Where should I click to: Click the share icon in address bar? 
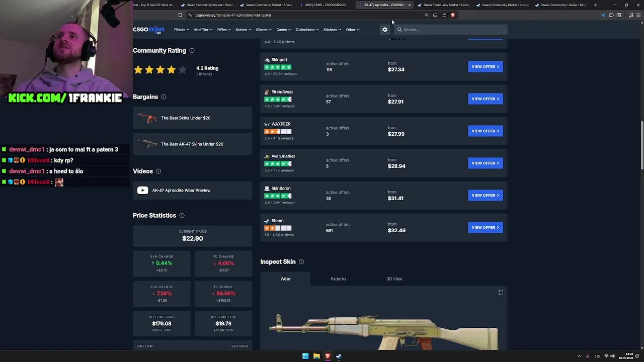coord(444,15)
